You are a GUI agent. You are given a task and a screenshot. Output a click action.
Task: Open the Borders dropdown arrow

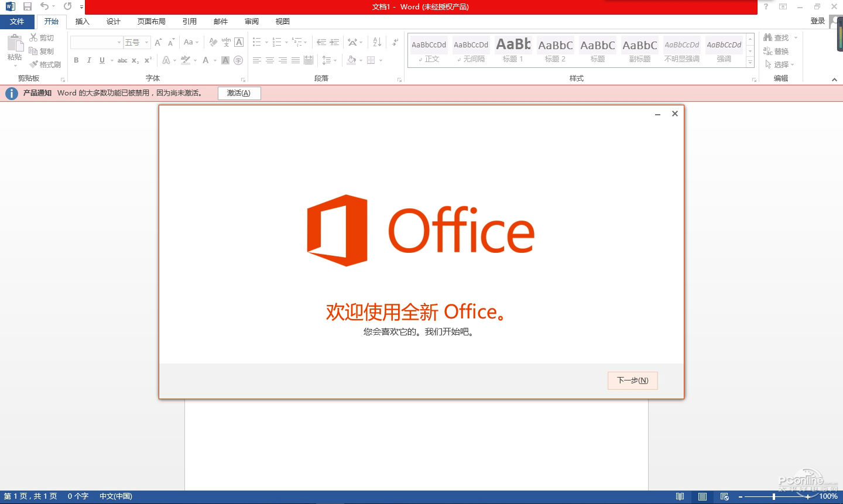pyautogui.click(x=381, y=60)
